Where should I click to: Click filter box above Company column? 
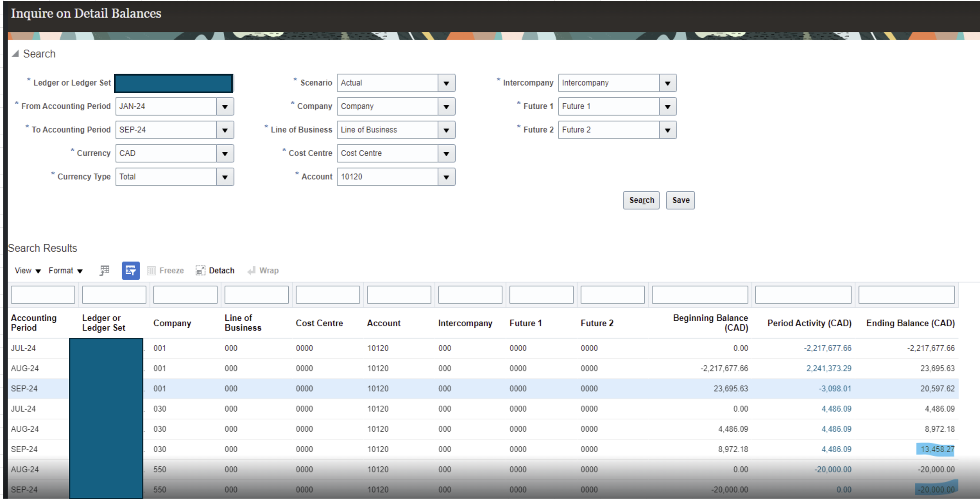point(185,295)
